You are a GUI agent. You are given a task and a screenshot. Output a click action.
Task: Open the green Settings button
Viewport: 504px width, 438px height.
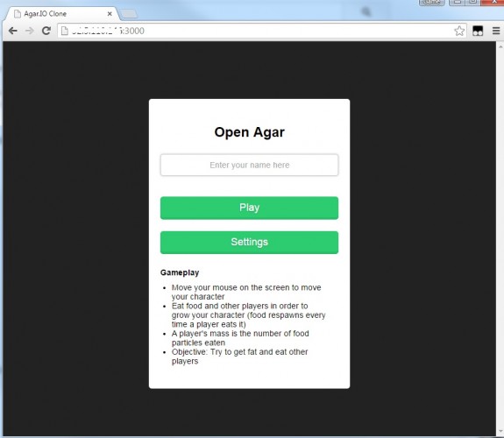click(x=249, y=243)
